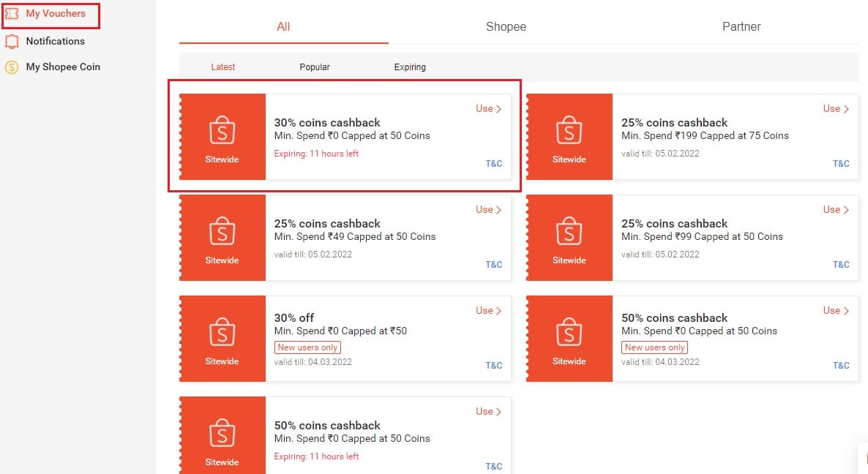Open T&C for the ₹49 voucher
The image size is (868, 474).
(494, 264)
